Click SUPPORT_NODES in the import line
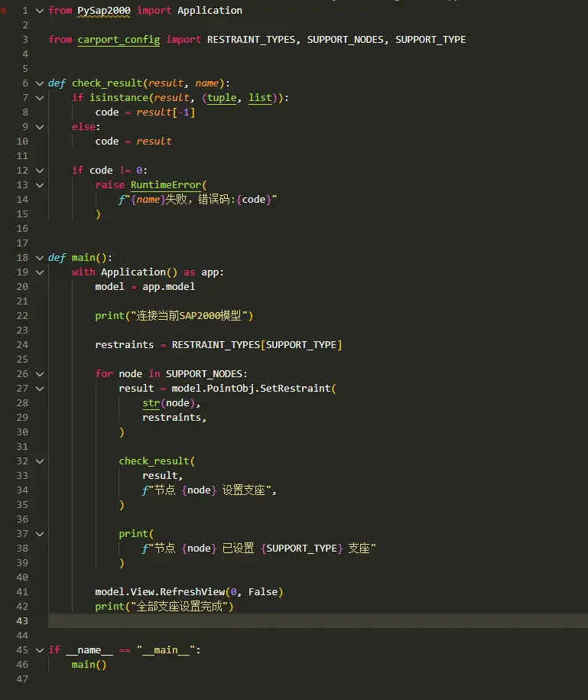The width and height of the screenshot is (588, 700). point(346,40)
